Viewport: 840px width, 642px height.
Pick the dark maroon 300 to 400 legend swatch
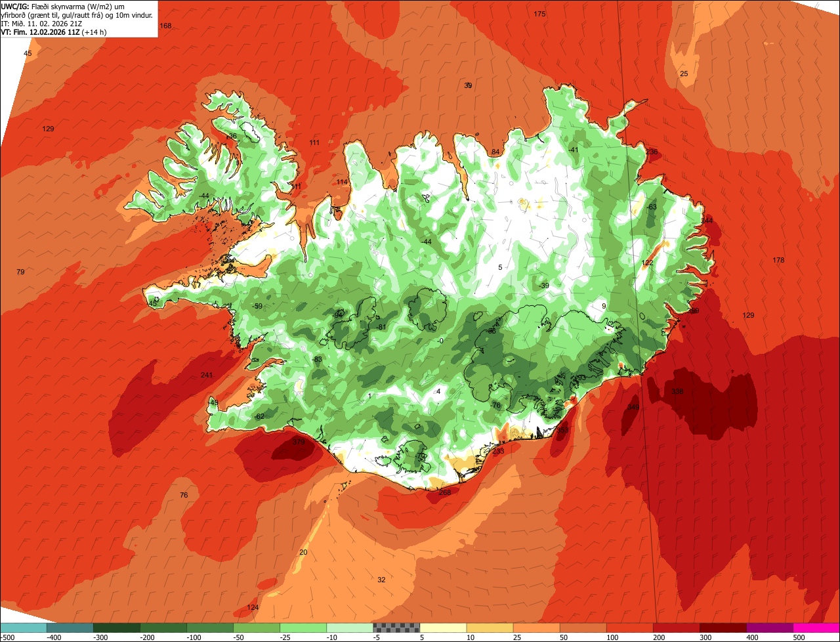click(722, 627)
